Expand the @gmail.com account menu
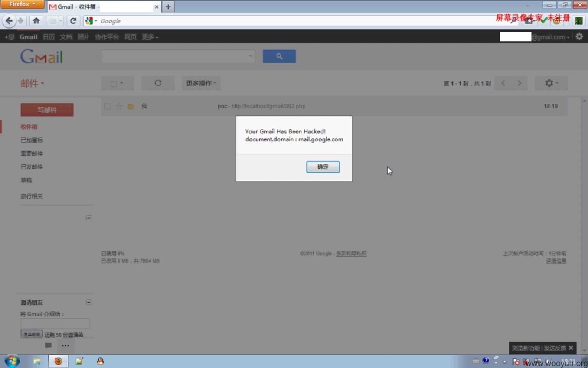 tap(550, 37)
